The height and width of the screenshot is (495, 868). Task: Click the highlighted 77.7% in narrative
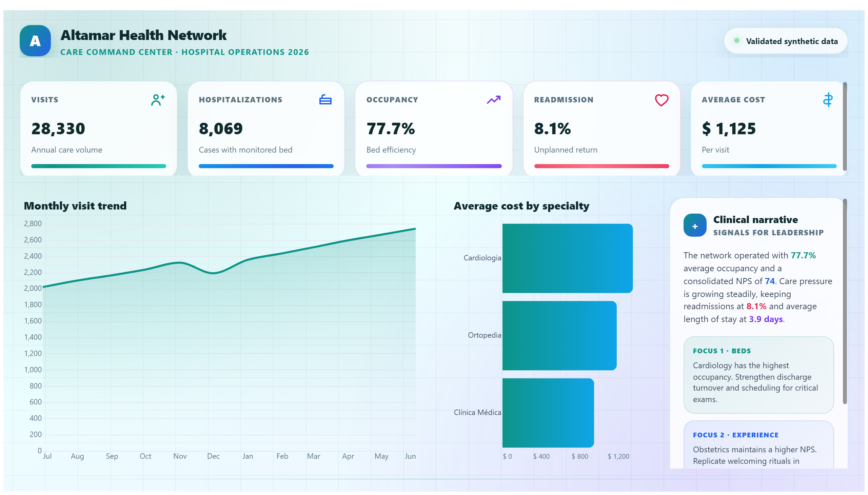803,255
